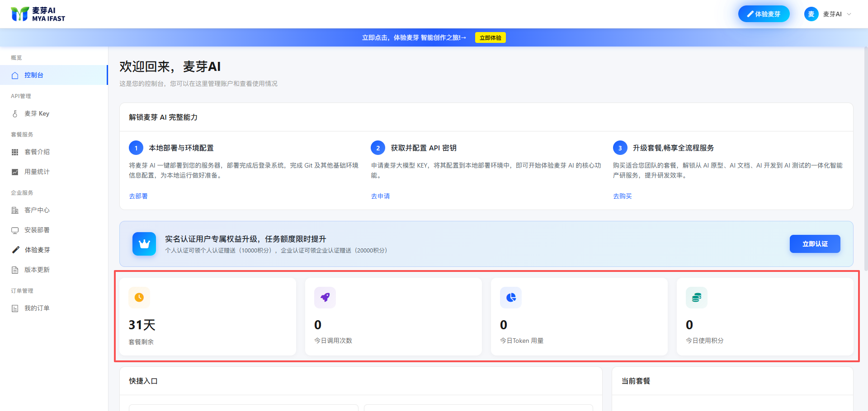Click the 当前套餐 heading

pos(636,381)
